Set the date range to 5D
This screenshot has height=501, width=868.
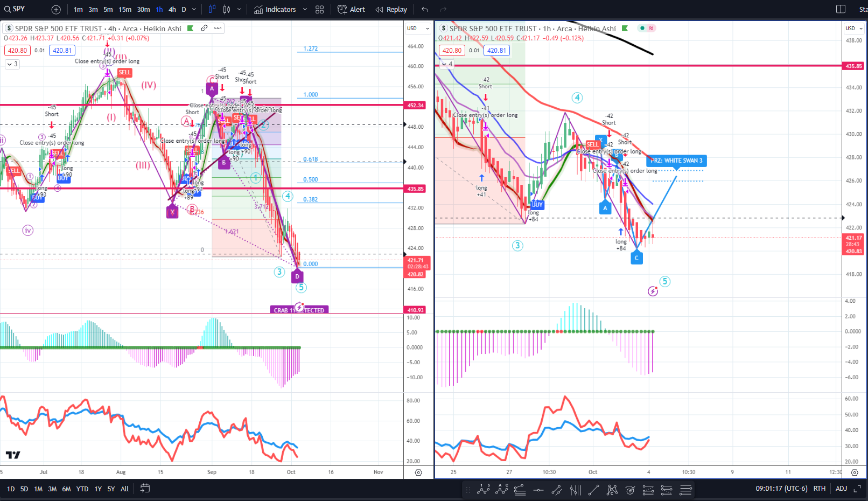[24, 489]
